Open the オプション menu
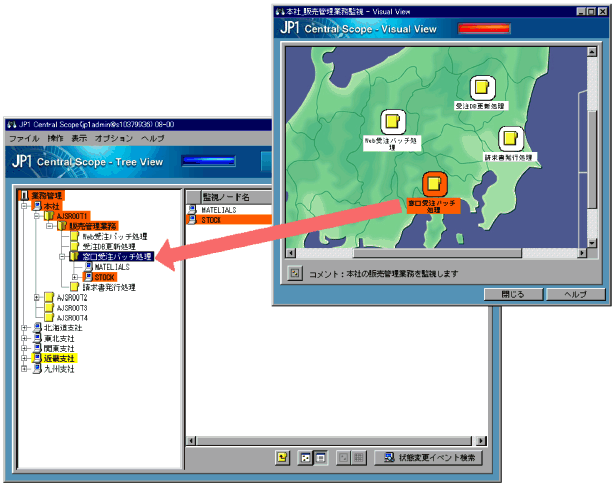The height and width of the screenshot is (486, 614). click(x=114, y=138)
